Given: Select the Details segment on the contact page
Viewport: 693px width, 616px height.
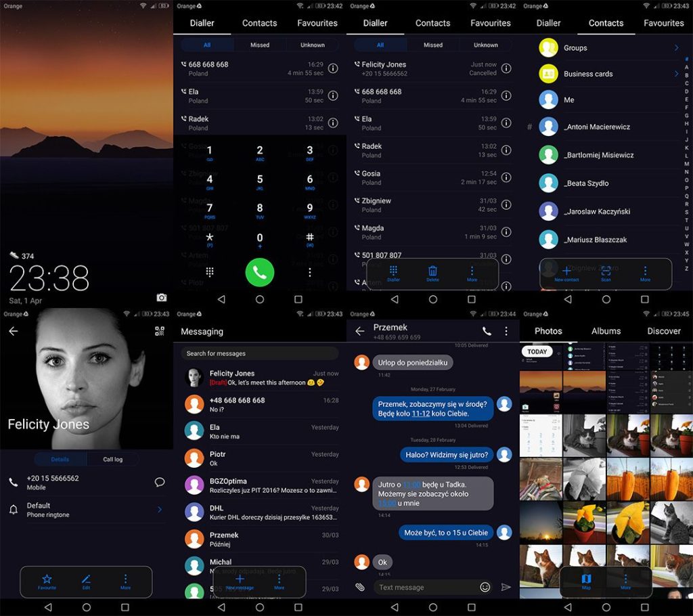Looking at the screenshot, I should pos(60,459).
